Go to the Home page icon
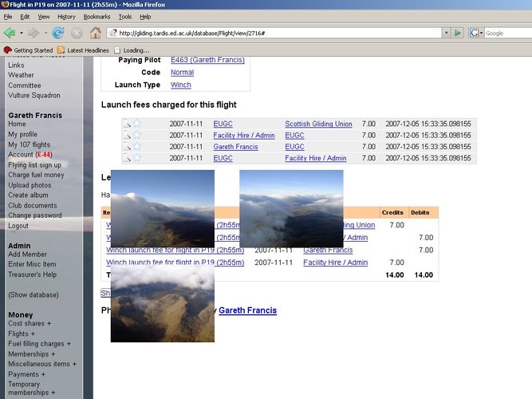Screen dimensions: 532x399 [x=96, y=33]
